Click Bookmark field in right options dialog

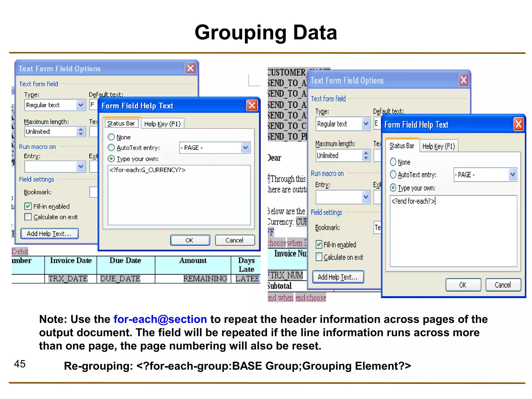click(x=377, y=228)
